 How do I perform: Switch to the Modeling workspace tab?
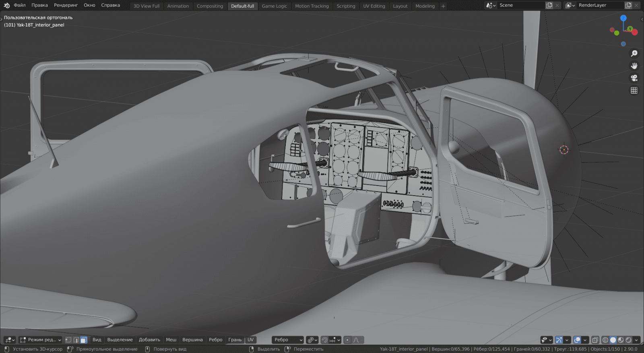[x=425, y=6]
